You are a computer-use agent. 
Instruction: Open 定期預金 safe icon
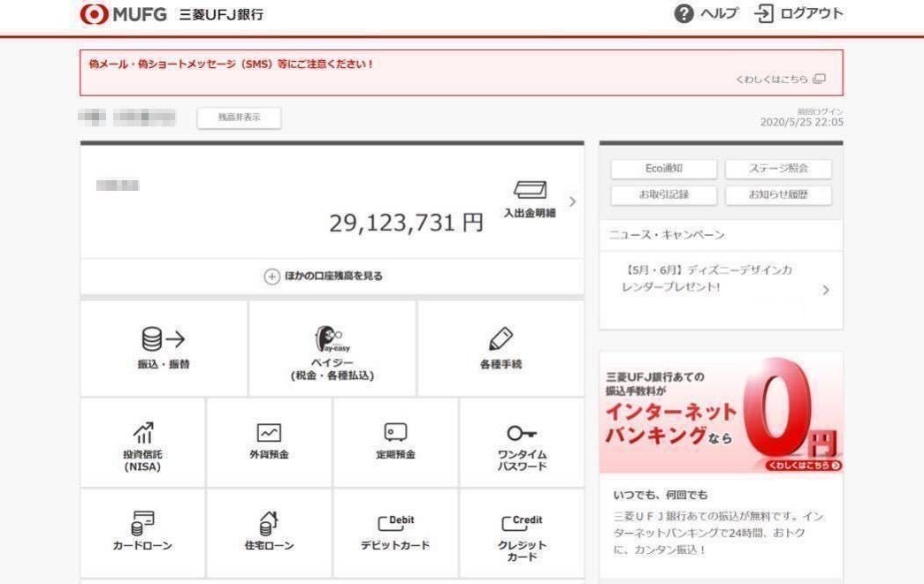(395, 433)
